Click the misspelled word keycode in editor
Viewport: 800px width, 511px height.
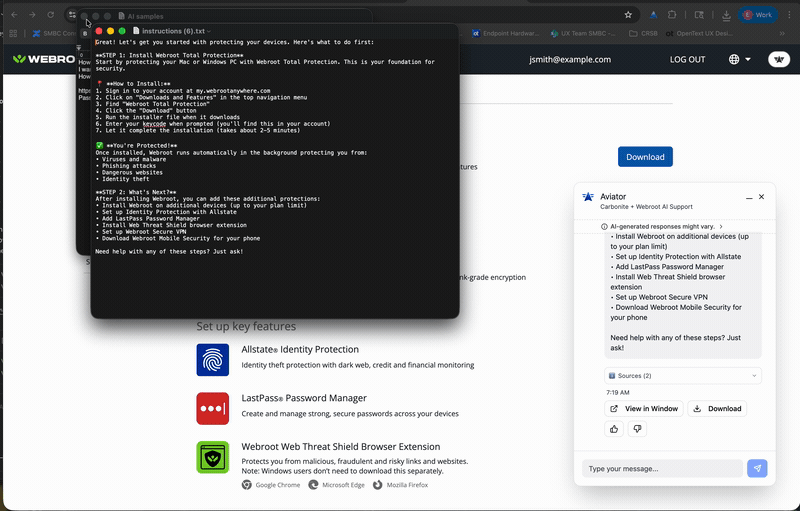click(154, 124)
